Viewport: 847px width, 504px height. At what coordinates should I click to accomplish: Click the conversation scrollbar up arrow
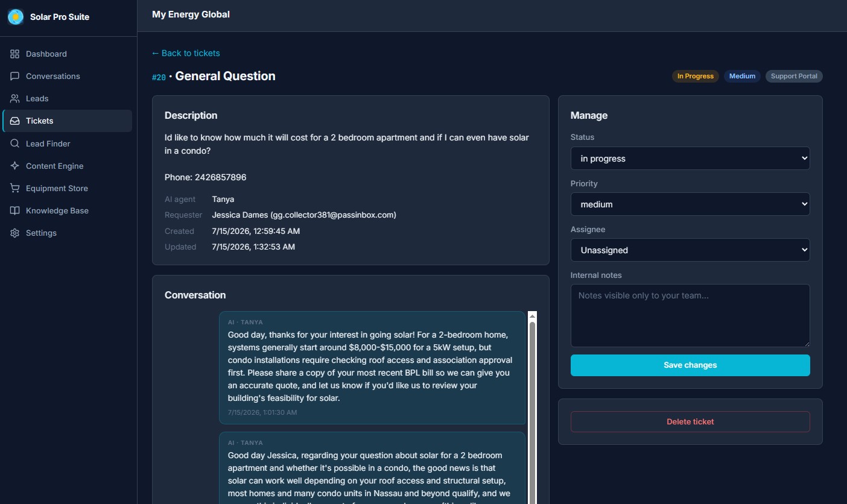[532, 316]
